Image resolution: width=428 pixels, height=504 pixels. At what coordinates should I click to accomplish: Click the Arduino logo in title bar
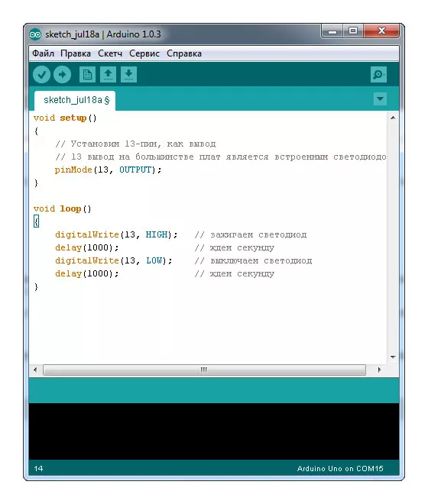coord(35,34)
